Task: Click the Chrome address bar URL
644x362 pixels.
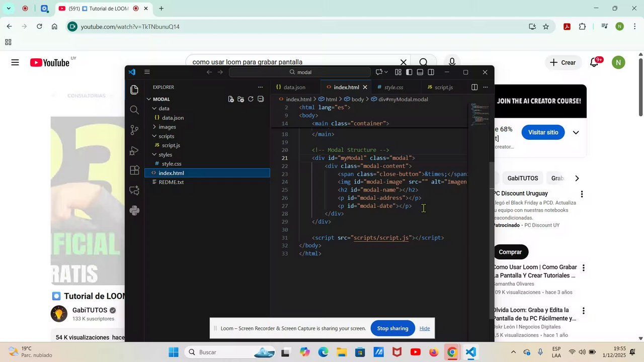Action: [x=130, y=27]
